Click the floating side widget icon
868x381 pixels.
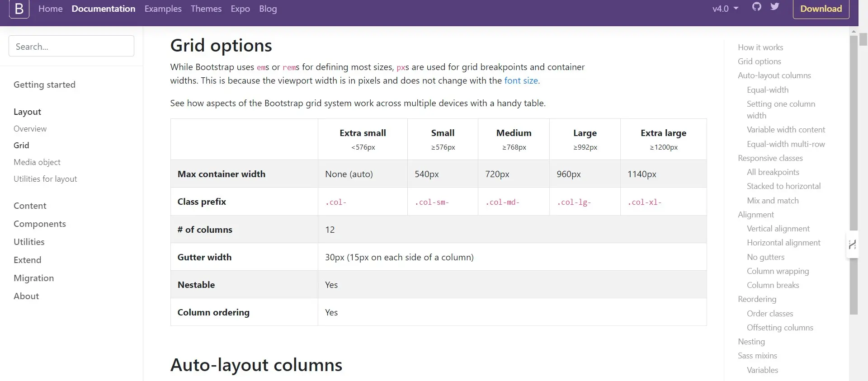[x=852, y=245]
